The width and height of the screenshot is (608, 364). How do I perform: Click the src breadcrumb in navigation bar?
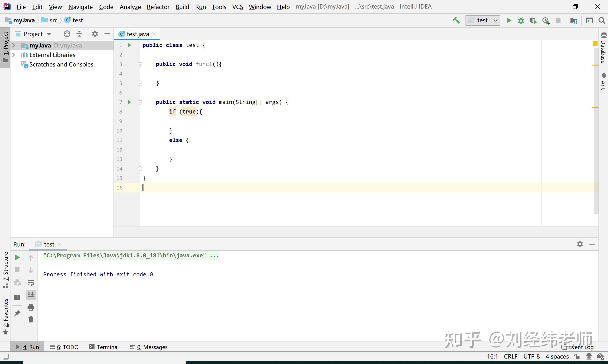pos(53,20)
